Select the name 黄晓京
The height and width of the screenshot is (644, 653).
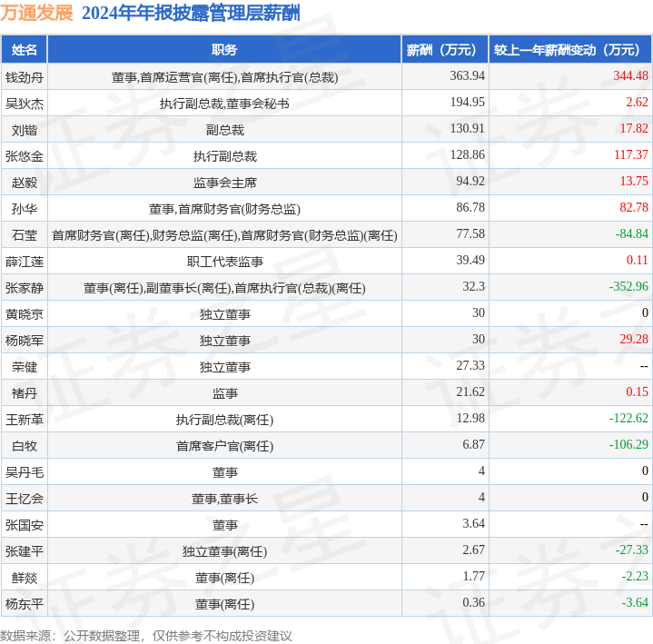[25, 314]
